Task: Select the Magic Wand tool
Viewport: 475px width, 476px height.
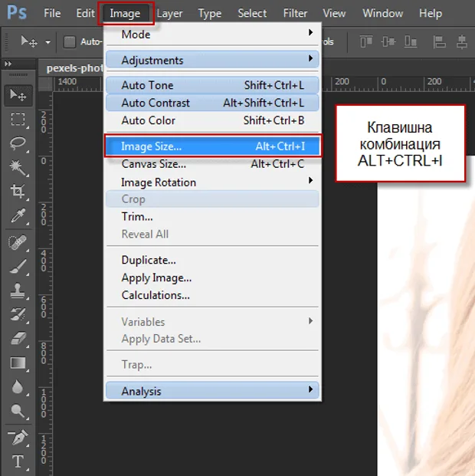Action: click(x=18, y=167)
